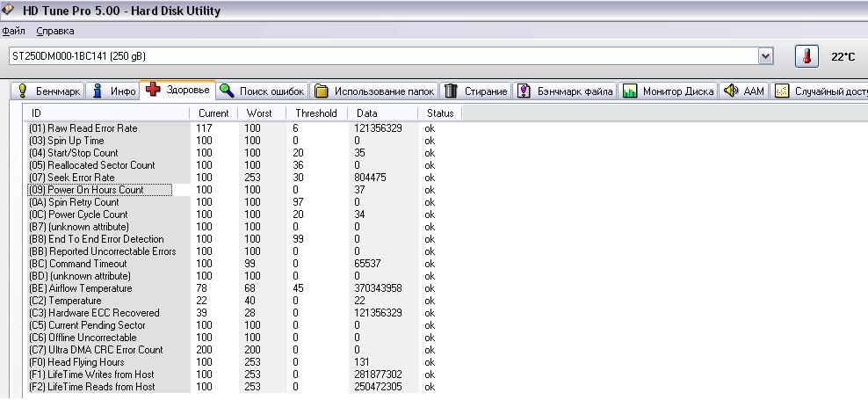Click the speaker icon on AAM tab

(731, 91)
